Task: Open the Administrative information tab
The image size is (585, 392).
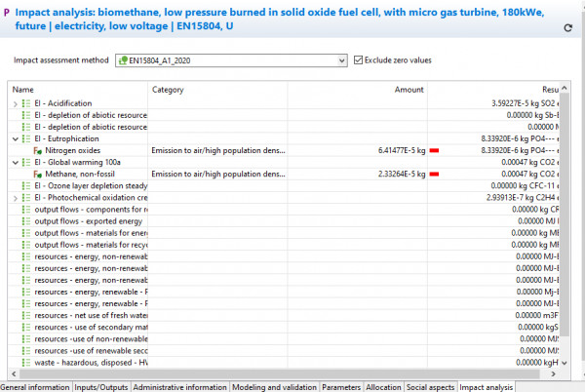Action: click(179, 387)
